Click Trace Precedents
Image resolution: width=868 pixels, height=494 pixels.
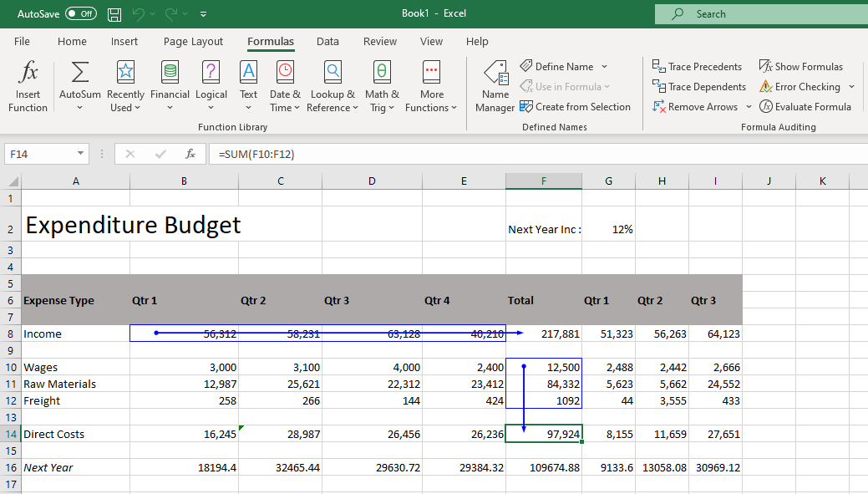(x=697, y=67)
